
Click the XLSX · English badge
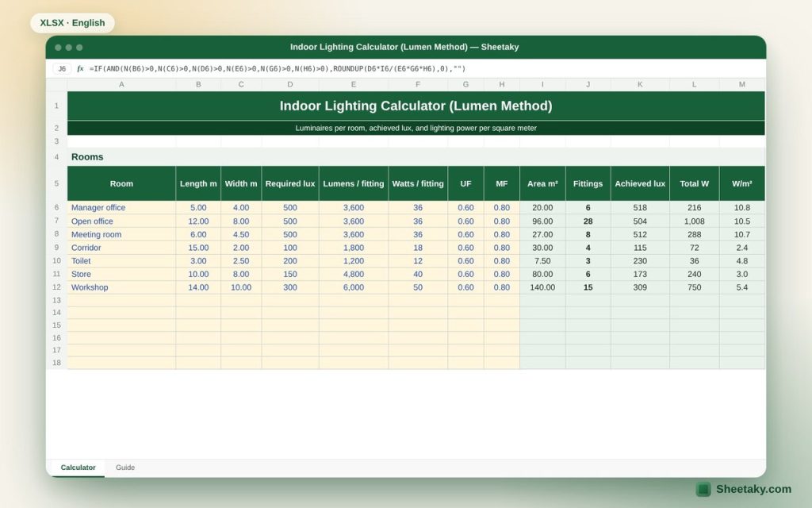click(x=72, y=23)
